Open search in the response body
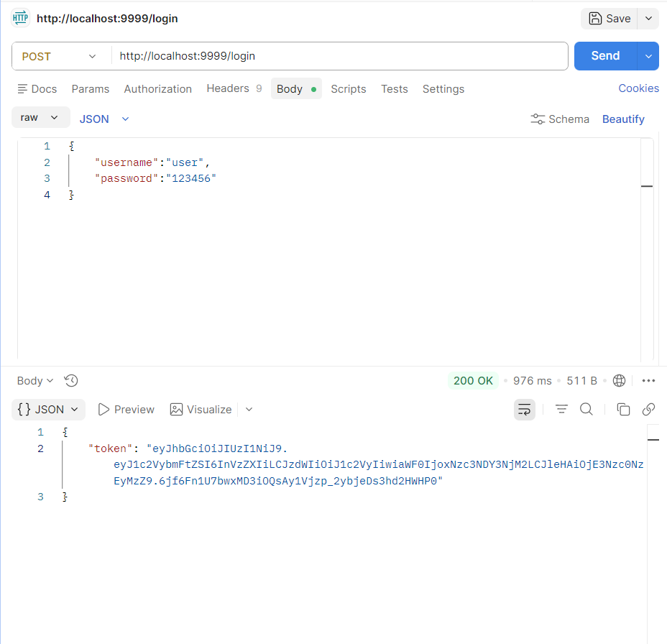The width and height of the screenshot is (667, 644). pyautogui.click(x=586, y=409)
